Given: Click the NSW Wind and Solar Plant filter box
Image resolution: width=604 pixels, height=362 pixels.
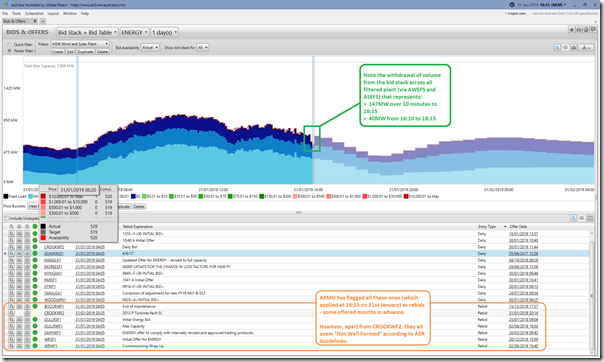Looking at the screenshot, I should pos(80,44).
